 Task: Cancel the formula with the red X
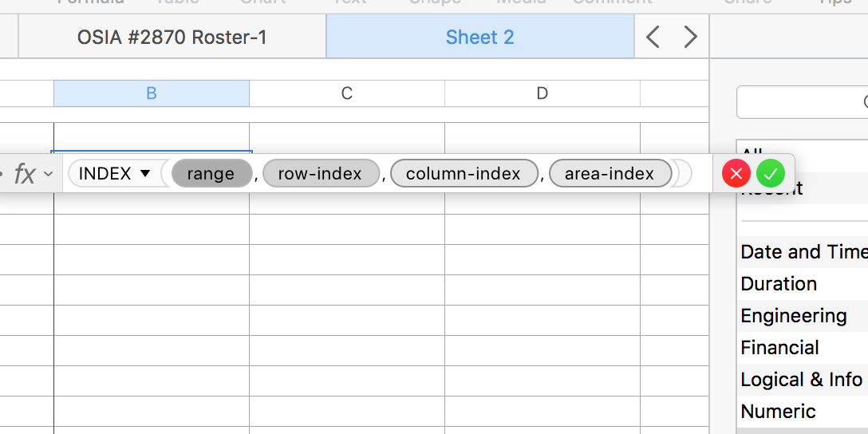pos(736,173)
